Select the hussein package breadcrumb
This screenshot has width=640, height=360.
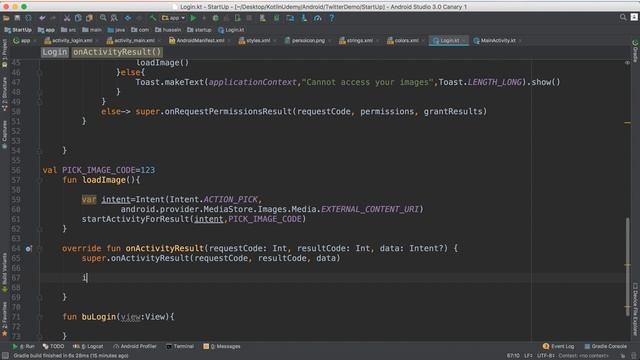(x=168, y=30)
